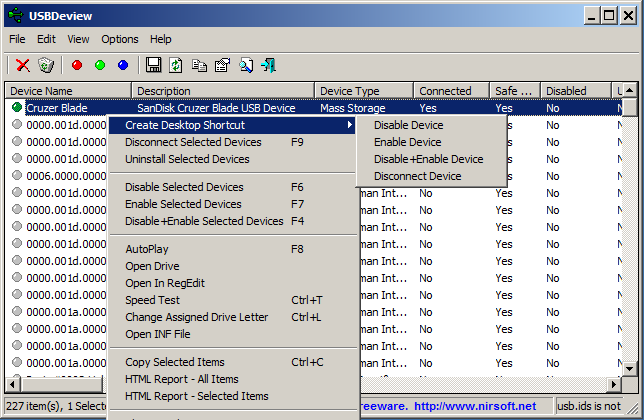Select Disable Selected Devices
The width and height of the screenshot is (644, 420).
tap(232, 187)
